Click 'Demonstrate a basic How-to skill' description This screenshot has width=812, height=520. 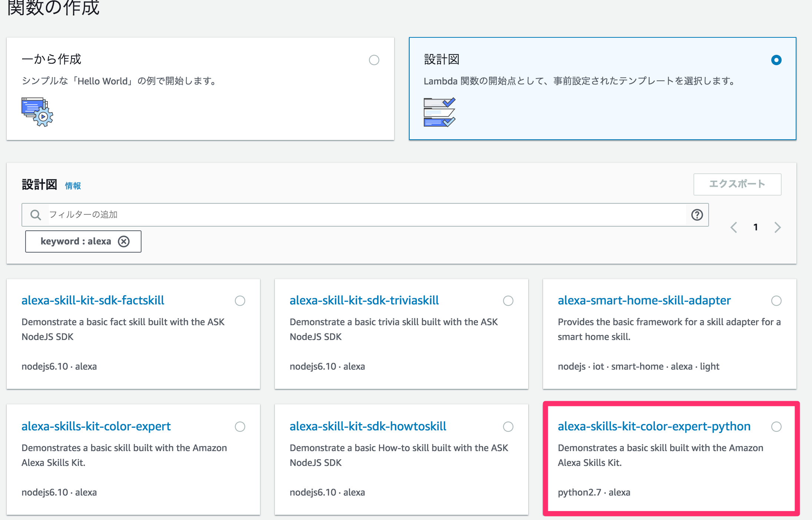coord(399,455)
